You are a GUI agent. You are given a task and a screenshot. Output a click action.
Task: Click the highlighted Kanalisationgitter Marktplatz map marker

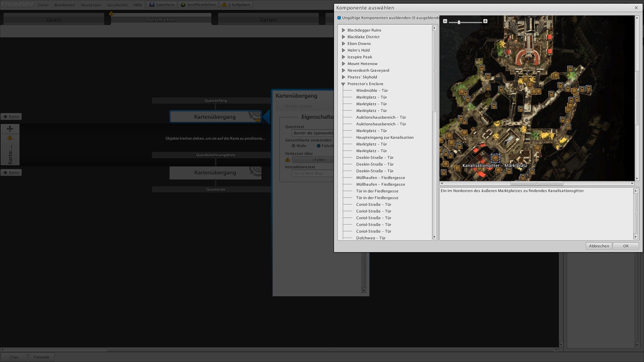tap(495, 158)
